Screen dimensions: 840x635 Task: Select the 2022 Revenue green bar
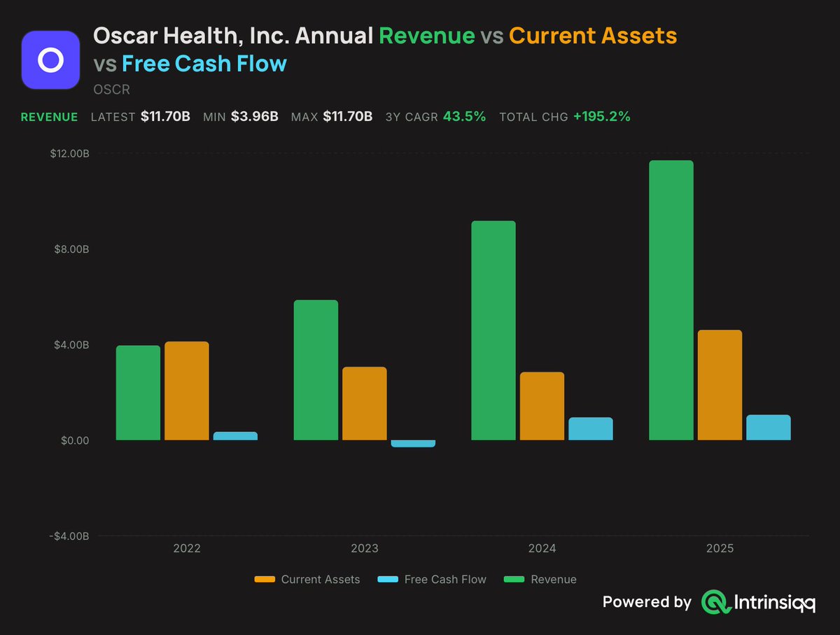pos(138,393)
